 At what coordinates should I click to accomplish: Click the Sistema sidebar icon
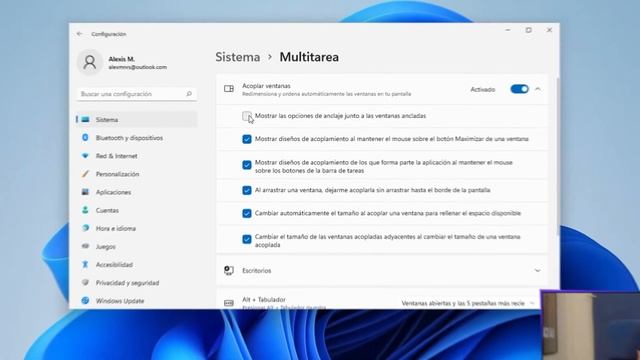tap(85, 120)
